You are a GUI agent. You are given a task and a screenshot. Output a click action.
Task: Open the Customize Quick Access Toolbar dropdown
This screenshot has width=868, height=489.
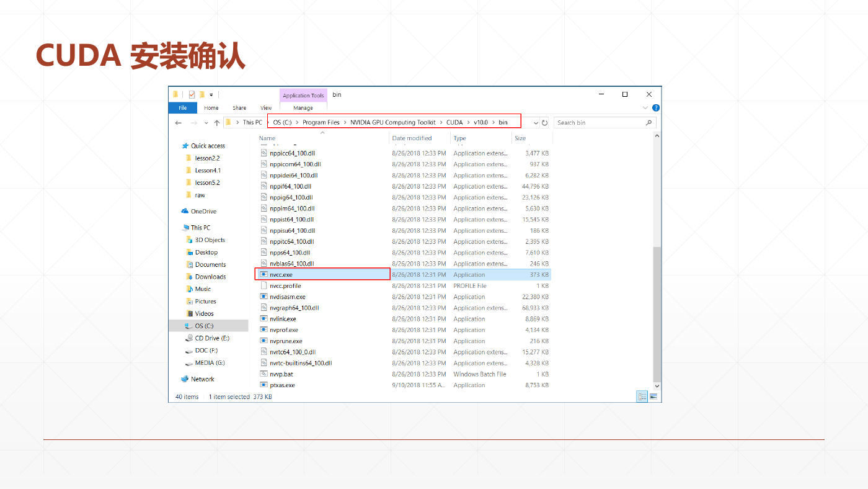click(211, 95)
